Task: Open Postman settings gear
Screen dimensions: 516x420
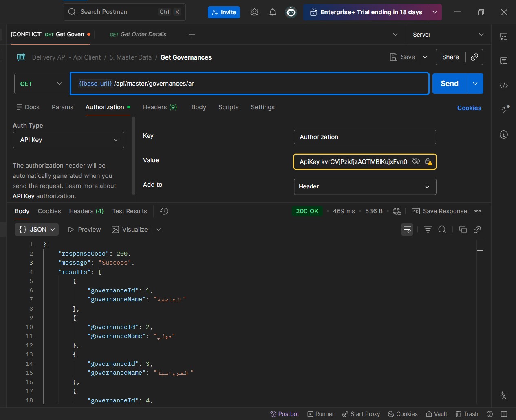Action: 254,12
